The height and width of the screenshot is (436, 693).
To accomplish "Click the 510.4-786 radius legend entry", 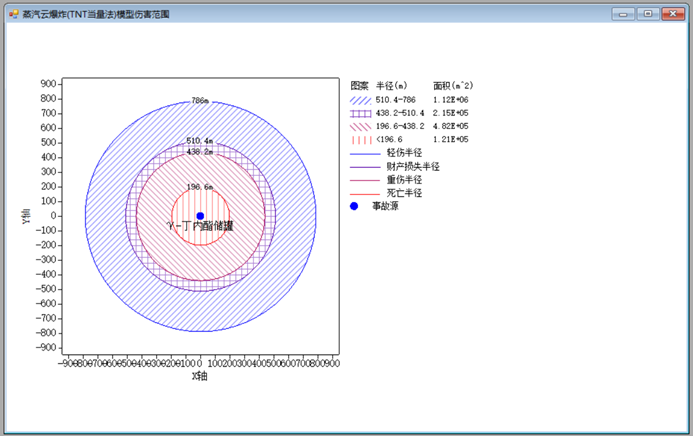I will (396, 100).
